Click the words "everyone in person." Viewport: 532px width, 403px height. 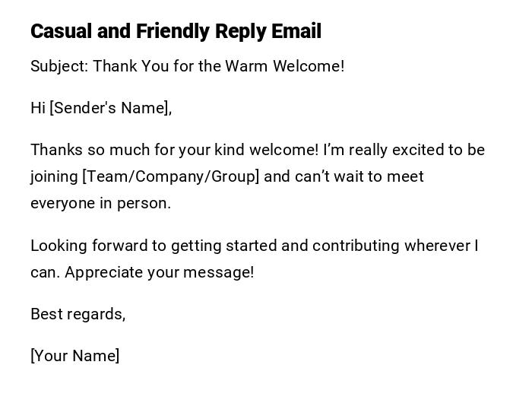click(x=100, y=203)
